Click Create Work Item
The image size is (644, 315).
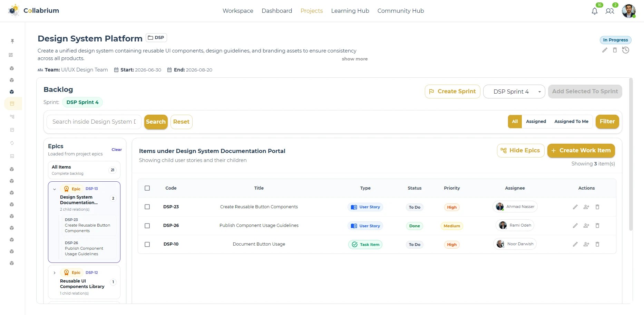581,151
